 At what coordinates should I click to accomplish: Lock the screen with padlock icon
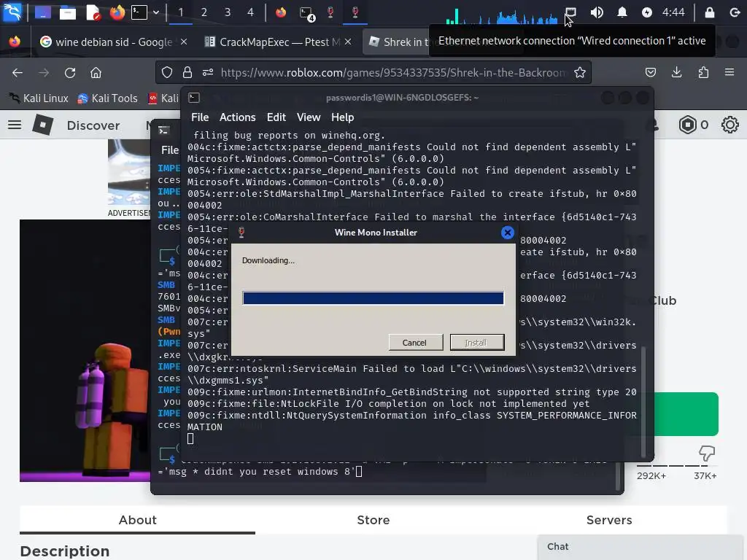tap(709, 12)
